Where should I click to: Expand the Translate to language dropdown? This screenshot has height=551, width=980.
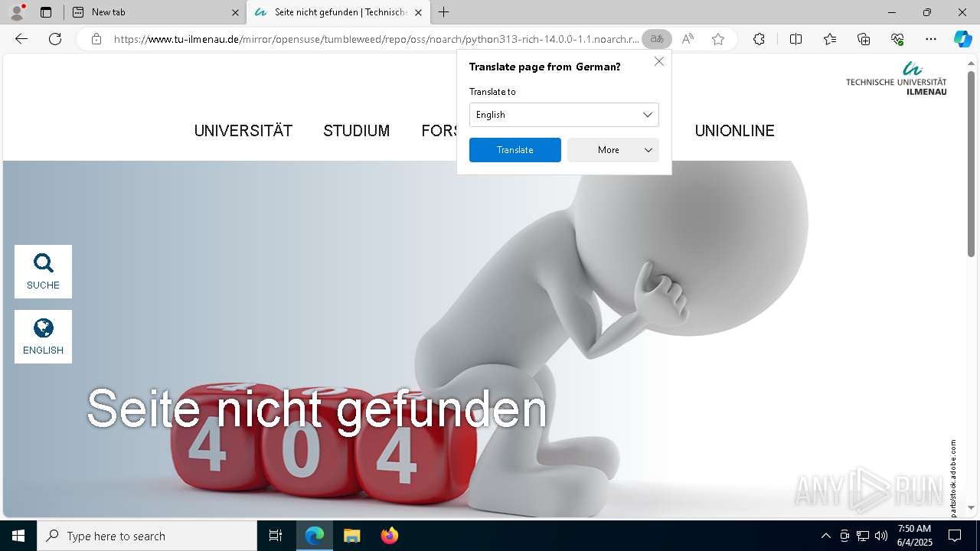click(564, 115)
